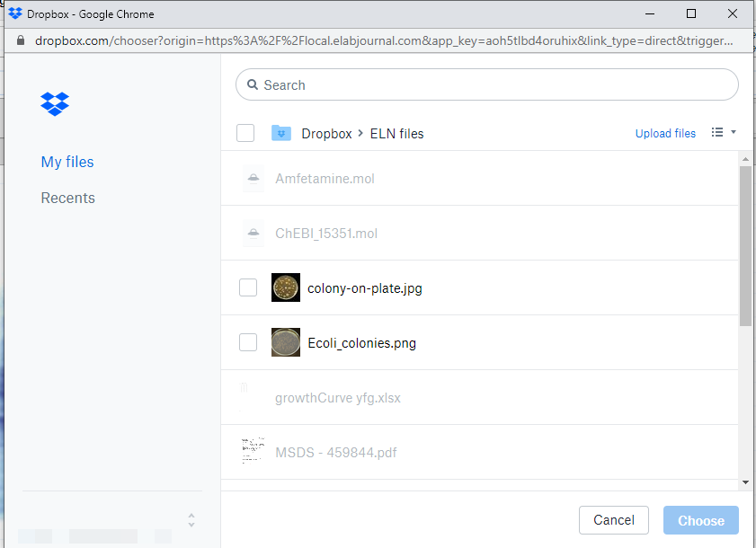Open Recents in sidebar
The width and height of the screenshot is (756, 548).
(67, 198)
